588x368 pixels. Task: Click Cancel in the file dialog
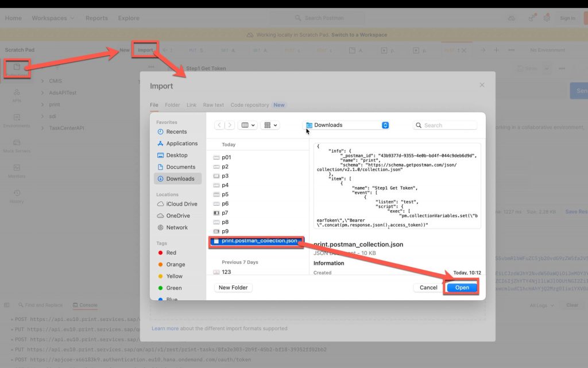click(428, 288)
